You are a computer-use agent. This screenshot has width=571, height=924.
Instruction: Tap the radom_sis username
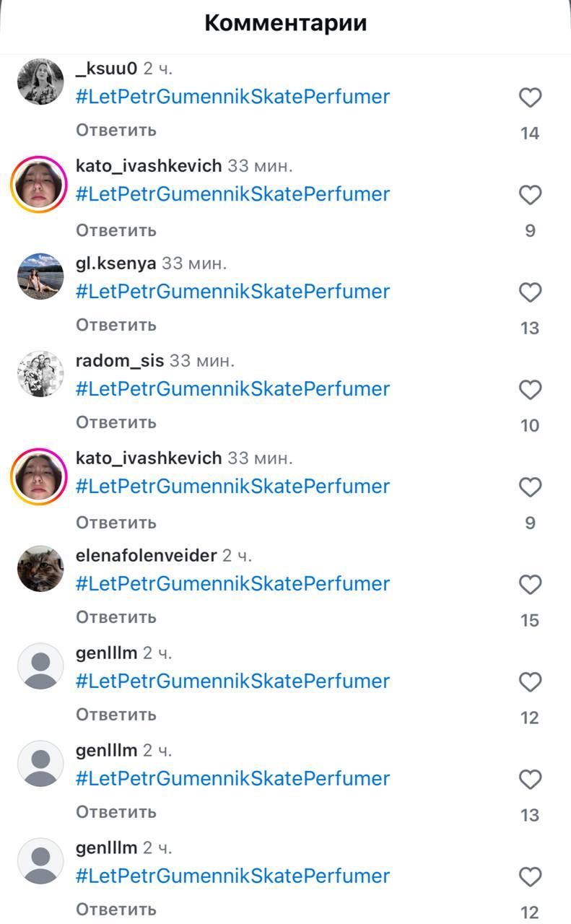(x=120, y=360)
